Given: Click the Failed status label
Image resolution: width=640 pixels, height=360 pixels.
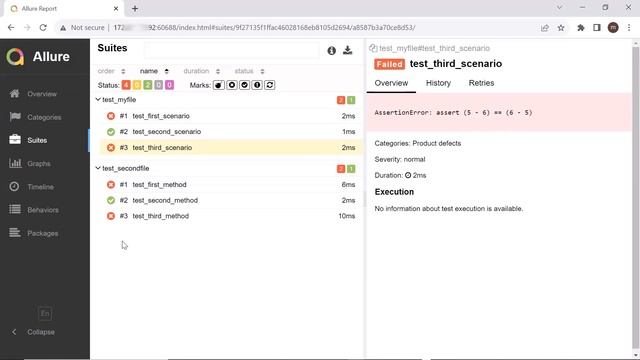Looking at the screenshot, I should click(389, 64).
